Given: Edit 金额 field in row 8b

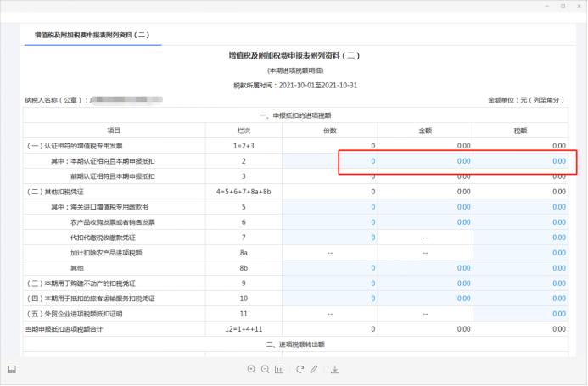Looking at the screenshot, I should [425, 268].
